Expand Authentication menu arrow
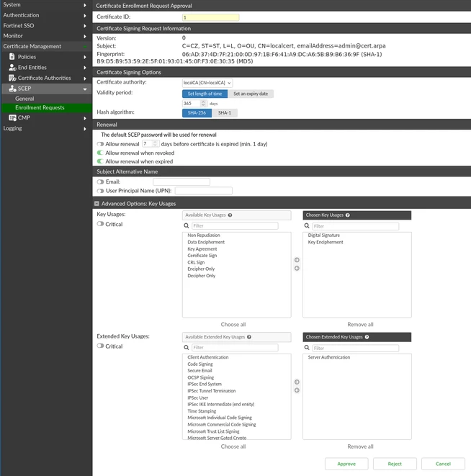The height and width of the screenshot is (476, 471). pyautogui.click(x=85, y=15)
